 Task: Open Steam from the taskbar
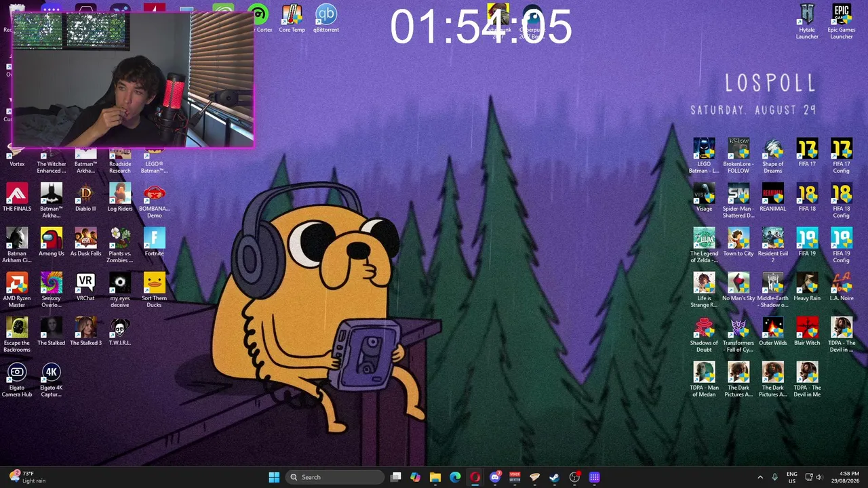pos(555,477)
